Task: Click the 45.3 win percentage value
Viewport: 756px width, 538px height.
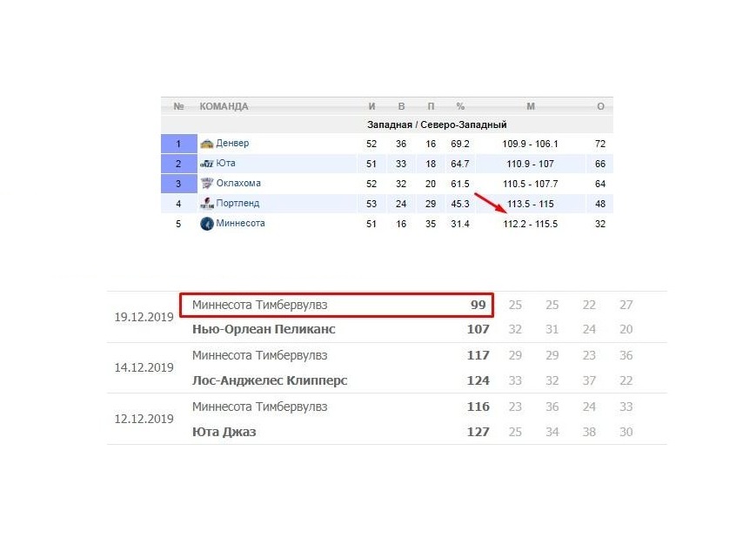Action: click(460, 204)
